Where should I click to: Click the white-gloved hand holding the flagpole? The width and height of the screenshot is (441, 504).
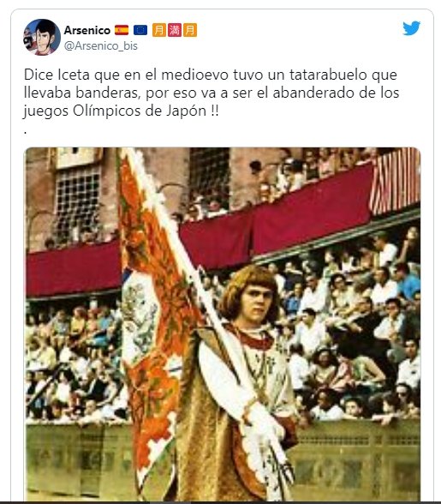[265, 421]
